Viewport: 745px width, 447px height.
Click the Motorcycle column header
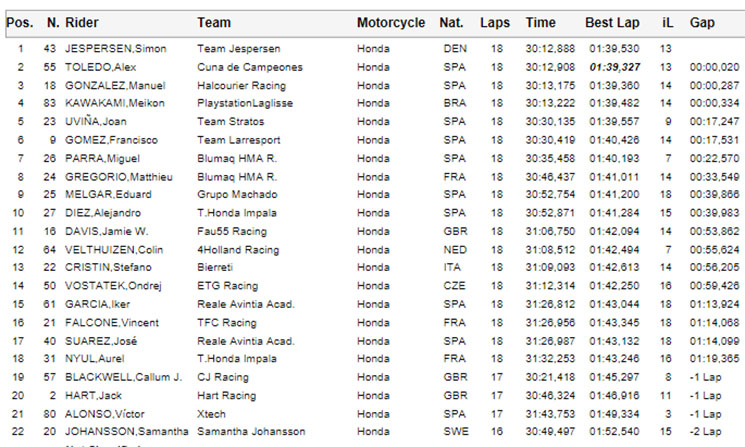click(x=391, y=23)
